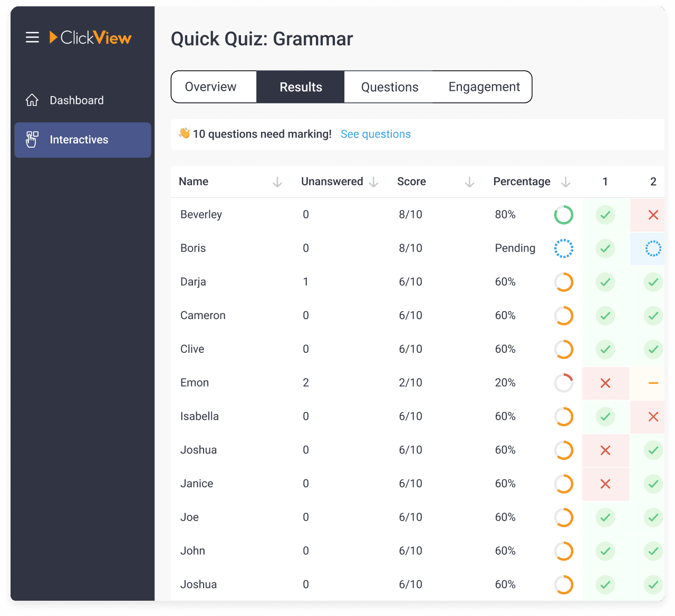Follow the See questions link
The width and height of the screenshot is (675, 616).
pos(375,134)
